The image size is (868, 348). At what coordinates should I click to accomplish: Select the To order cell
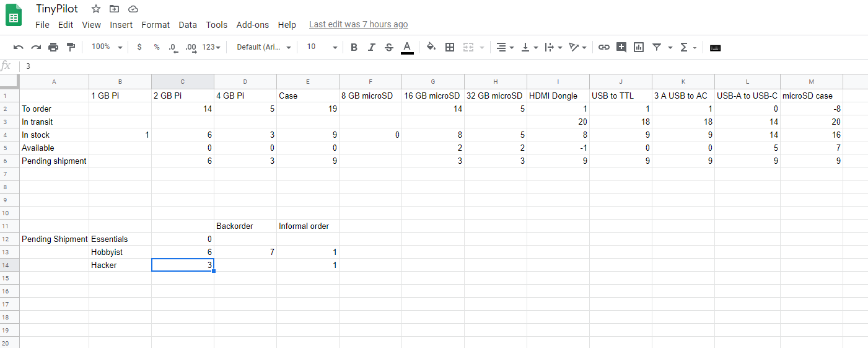click(x=54, y=109)
